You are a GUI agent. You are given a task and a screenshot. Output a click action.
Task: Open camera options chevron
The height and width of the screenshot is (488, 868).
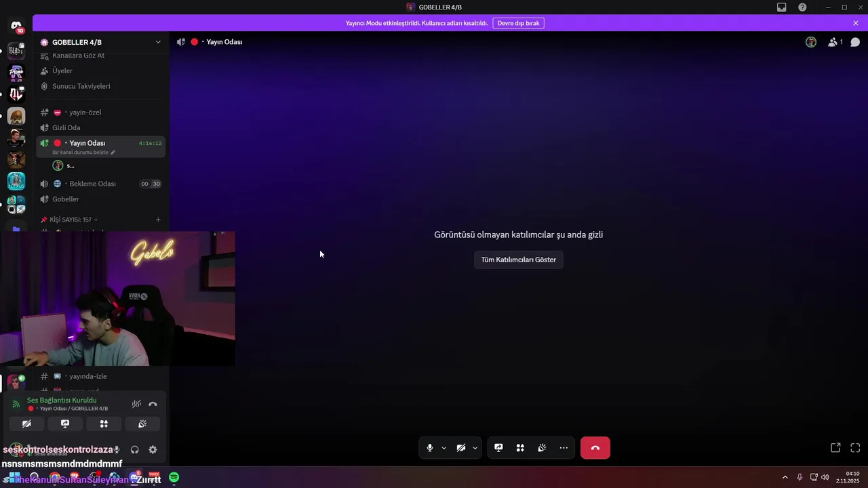[475, 448]
